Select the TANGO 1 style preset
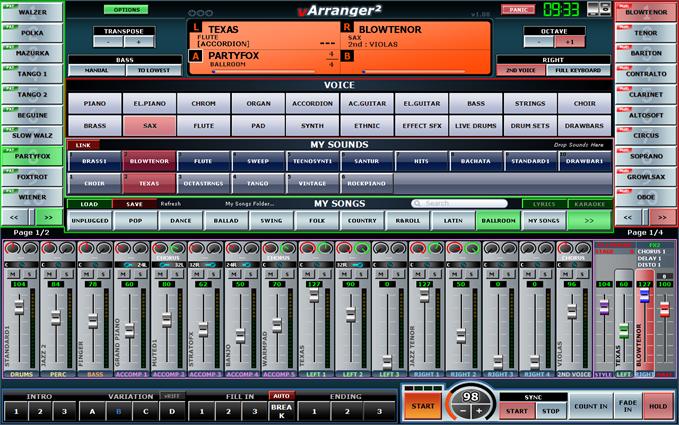The image size is (679, 425). (x=31, y=75)
